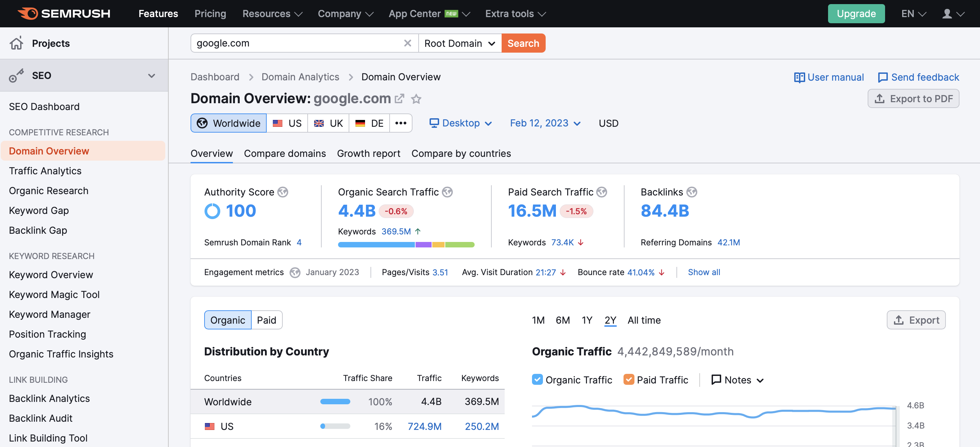
Task: Click the Authority Score ring indicator
Action: tap(212, 211)
